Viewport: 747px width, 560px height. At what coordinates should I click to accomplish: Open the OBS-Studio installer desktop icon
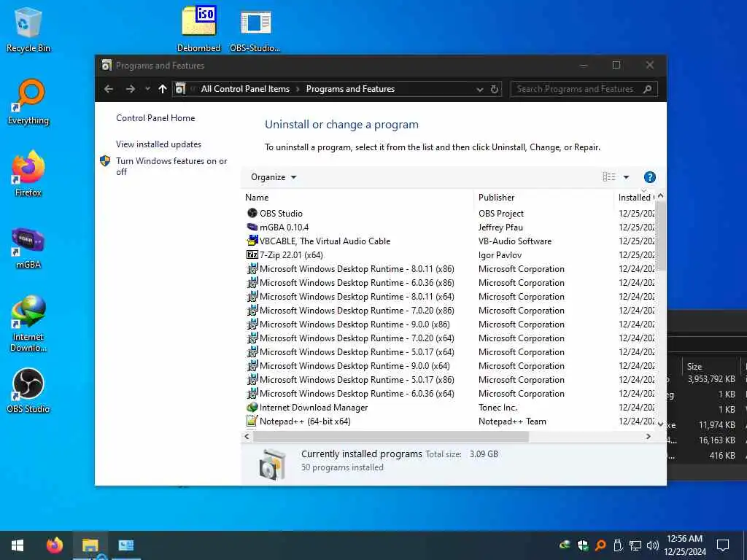click(255, 29)
